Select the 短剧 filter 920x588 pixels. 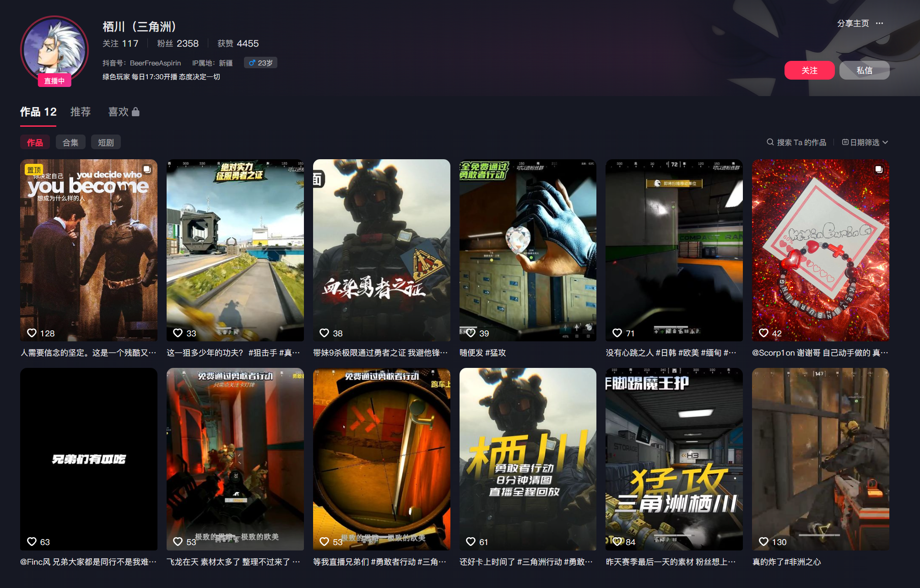[106, 142]
